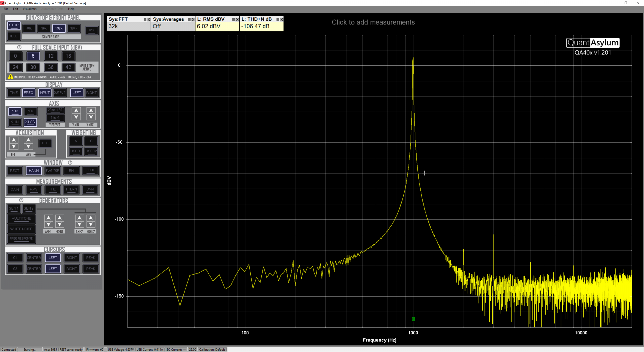
Task: Enable the WHITE NOISE generator
Action: coord(21,229)
